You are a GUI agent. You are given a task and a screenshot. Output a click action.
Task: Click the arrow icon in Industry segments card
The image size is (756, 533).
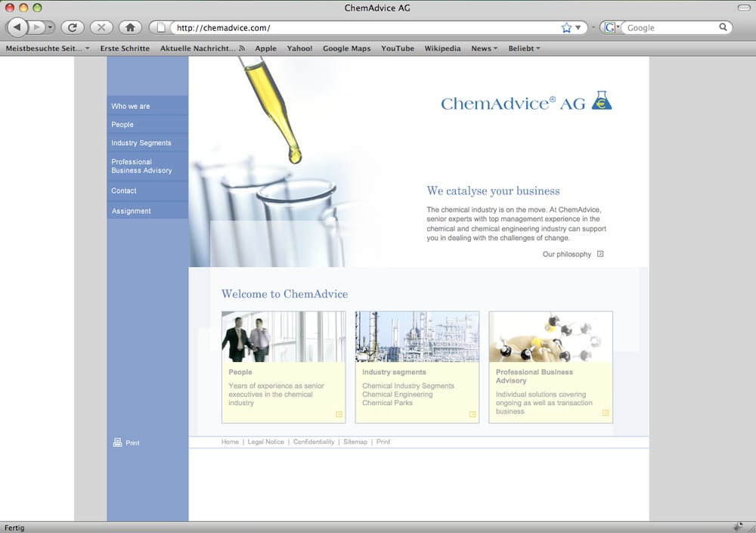(472, 414)
